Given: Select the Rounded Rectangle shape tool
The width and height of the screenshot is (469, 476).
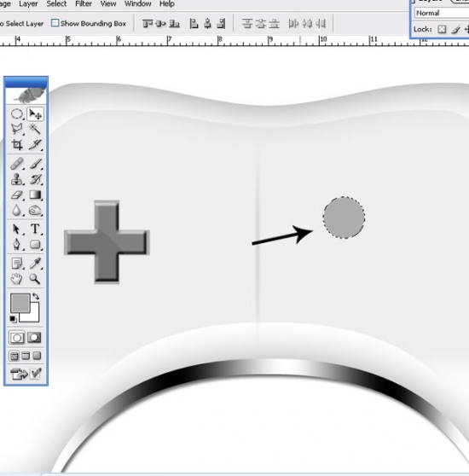Looking at the screenshot, I should coord(35,244).
